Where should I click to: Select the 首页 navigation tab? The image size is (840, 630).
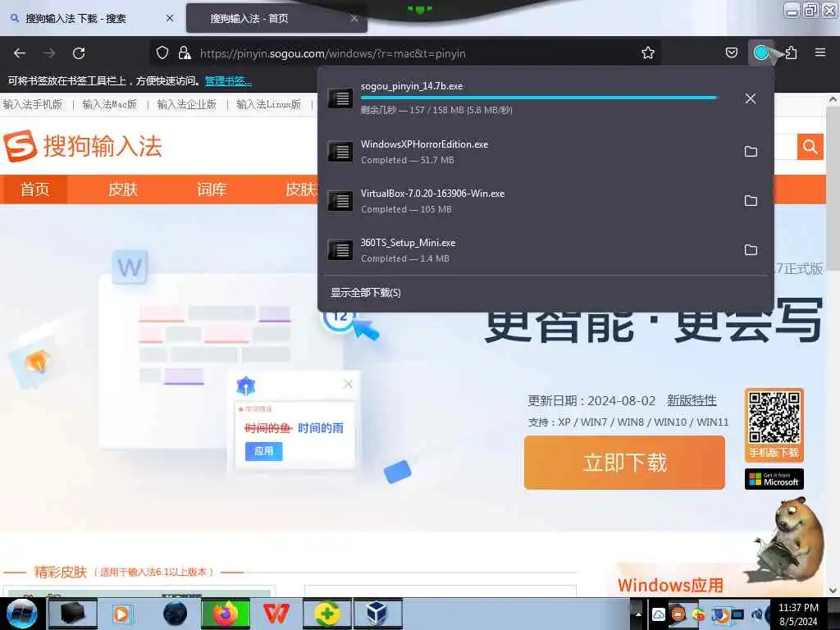(34, 189)
